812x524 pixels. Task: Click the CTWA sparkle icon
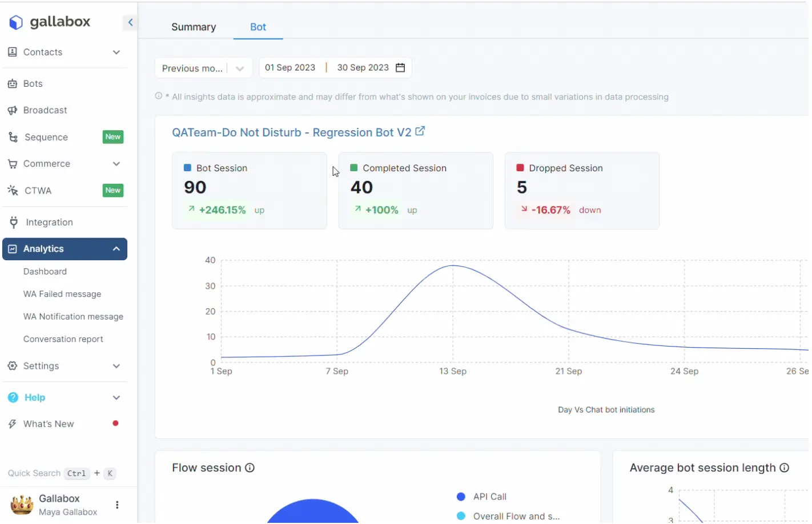click(x=13, y=191)
